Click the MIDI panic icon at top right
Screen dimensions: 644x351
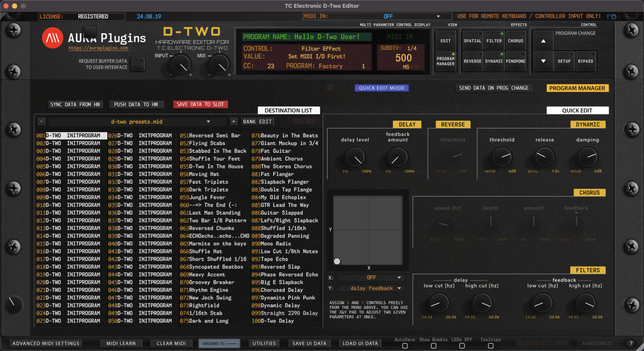coord(612,17)
